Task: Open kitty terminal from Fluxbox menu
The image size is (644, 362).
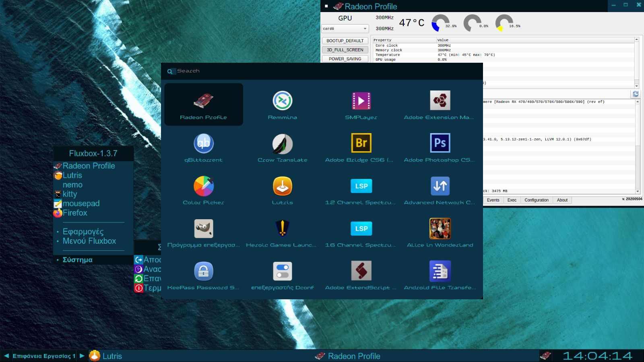Action: 93,194
